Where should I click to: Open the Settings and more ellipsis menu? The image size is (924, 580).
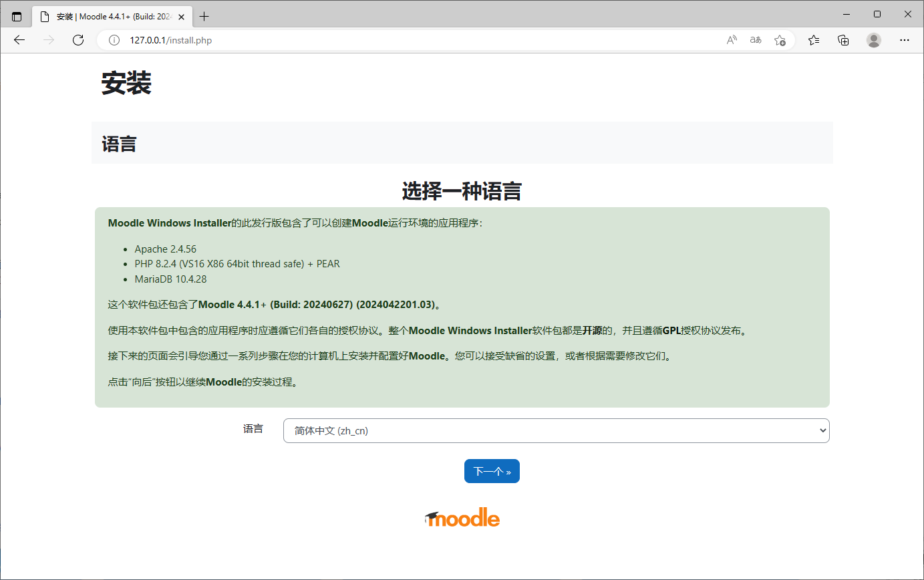905,40
